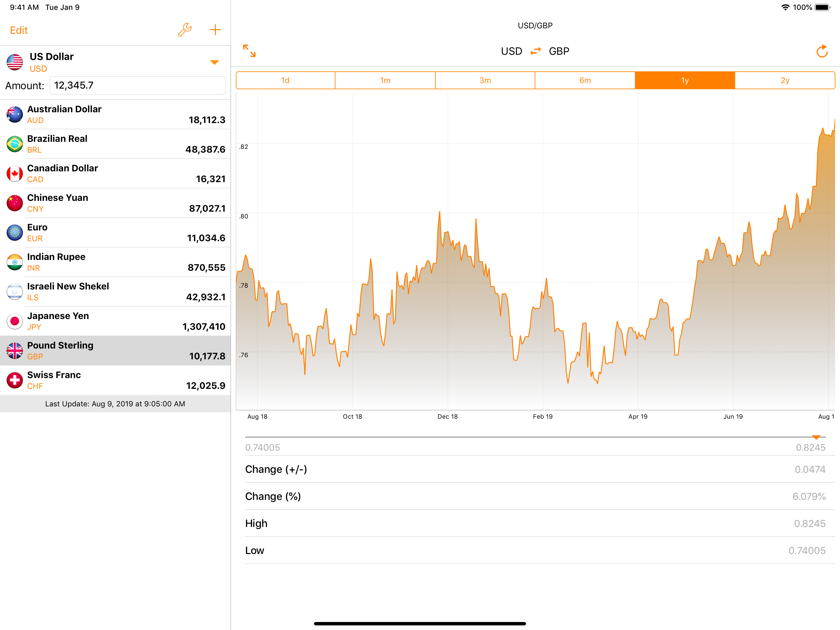Select the Swiss Franc row

click(115, 380)
